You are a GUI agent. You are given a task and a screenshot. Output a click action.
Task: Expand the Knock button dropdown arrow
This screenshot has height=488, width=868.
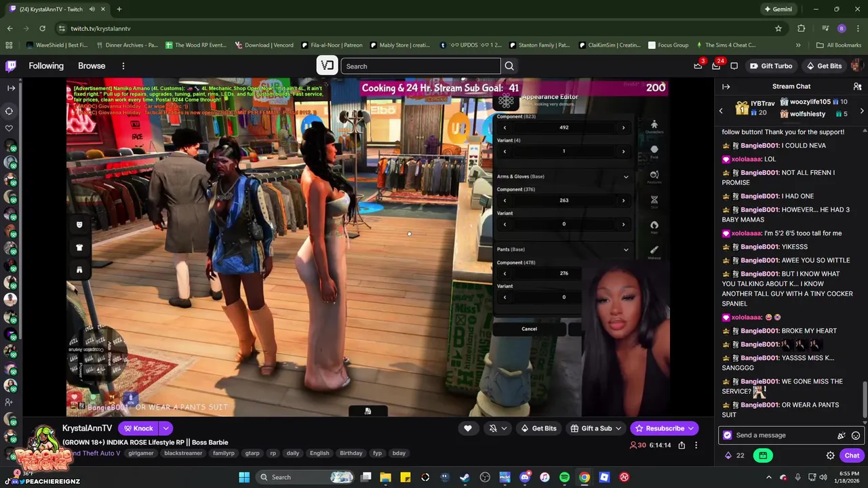pyautogui.click(x=165, y=428)
